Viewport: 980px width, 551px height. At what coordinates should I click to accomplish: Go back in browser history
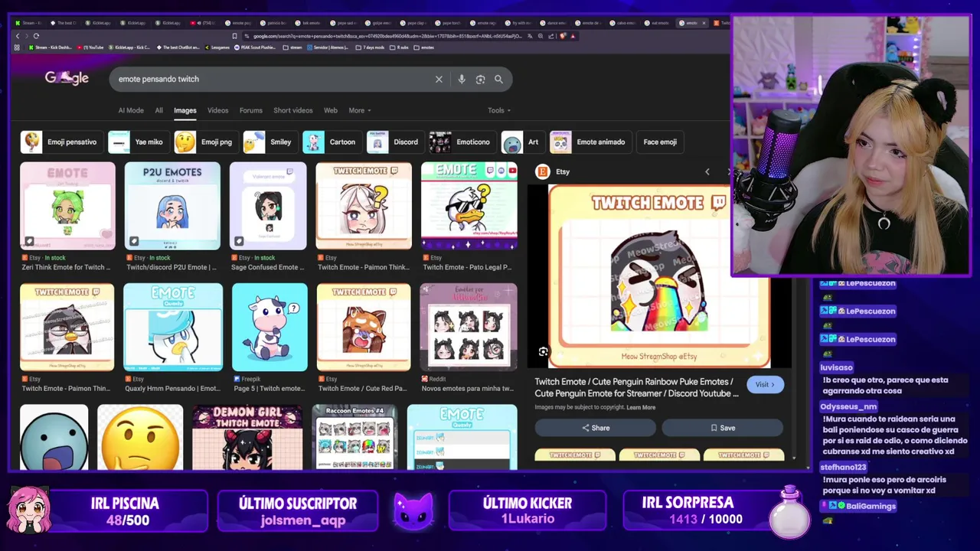18,36
